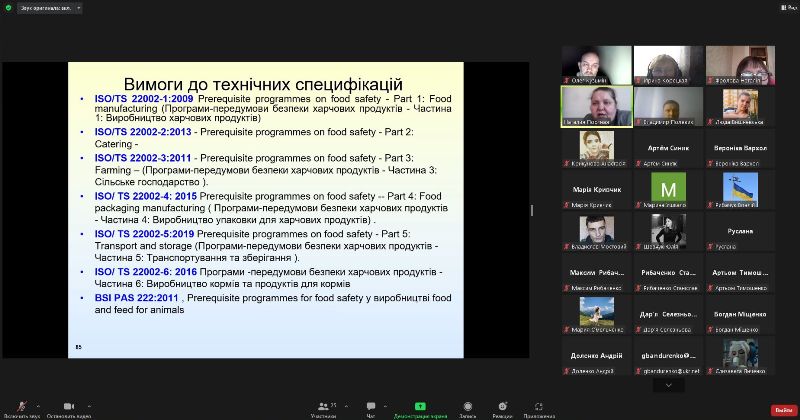Toggle original sound Звук оригинала button
This screenshot has width=800, height=420.
click(45, 8)
